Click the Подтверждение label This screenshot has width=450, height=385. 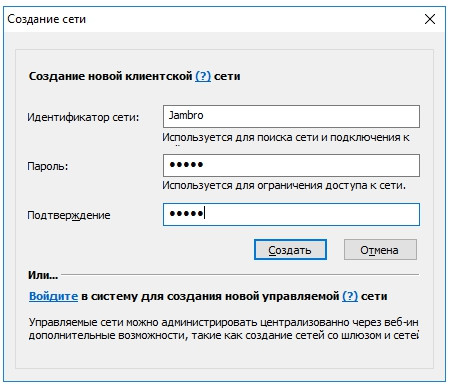(69, 215)
